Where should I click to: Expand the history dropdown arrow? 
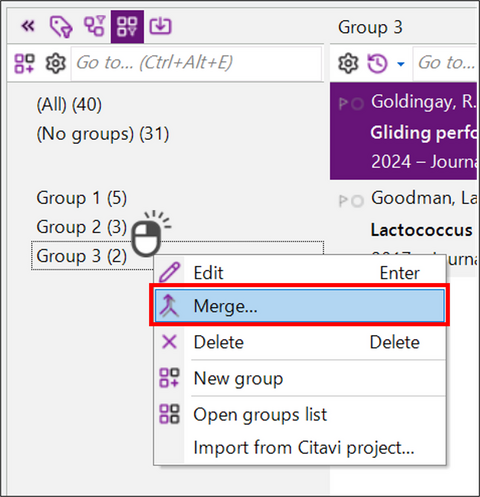coord(401,64)
